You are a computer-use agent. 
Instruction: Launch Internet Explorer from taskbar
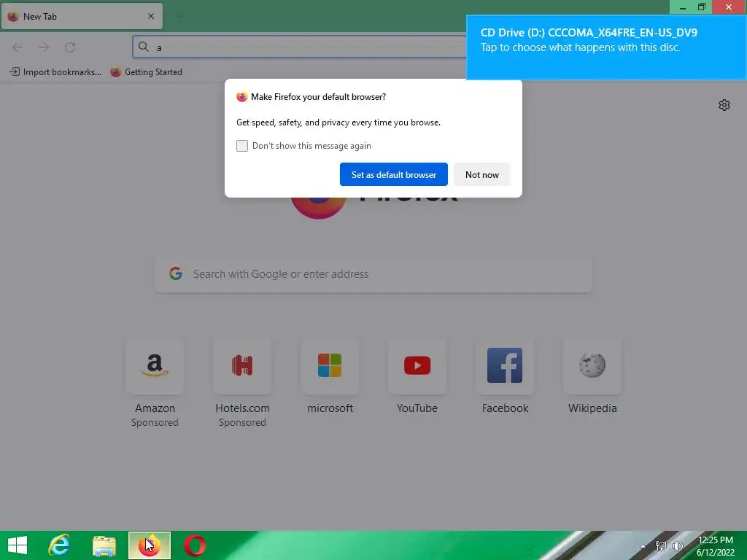pyautogui.click(x=58, y=545)
